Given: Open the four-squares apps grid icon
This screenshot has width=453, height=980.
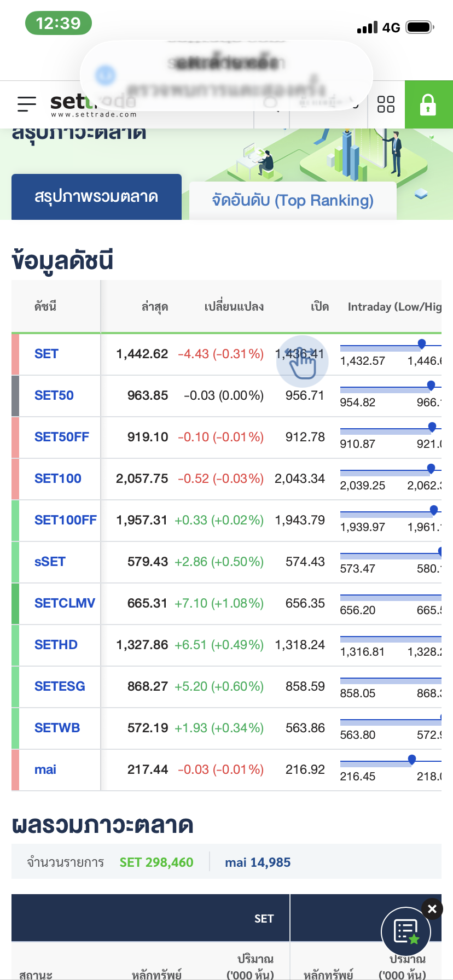Looking at the screenshot, I should 386,104.
